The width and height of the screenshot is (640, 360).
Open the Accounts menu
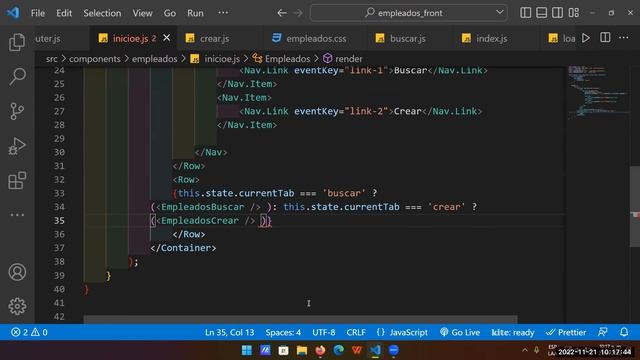pyautogui.click(x=17, y=272)
